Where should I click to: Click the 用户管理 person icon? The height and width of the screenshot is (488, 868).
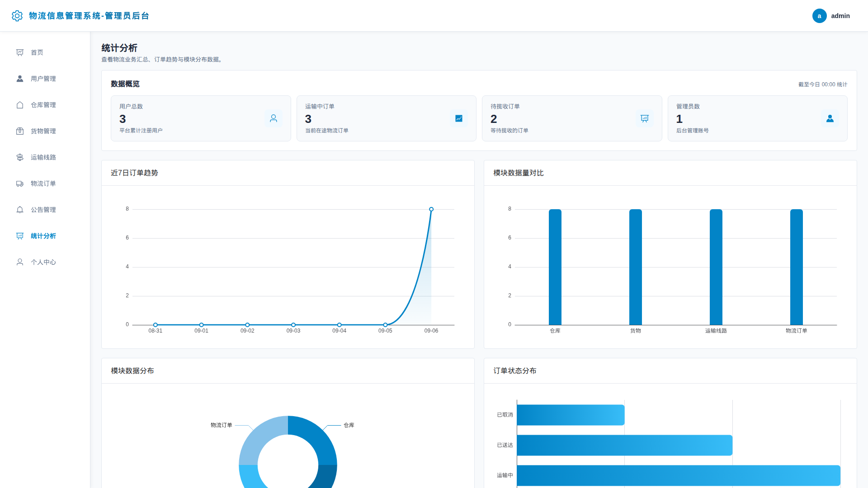20,79
